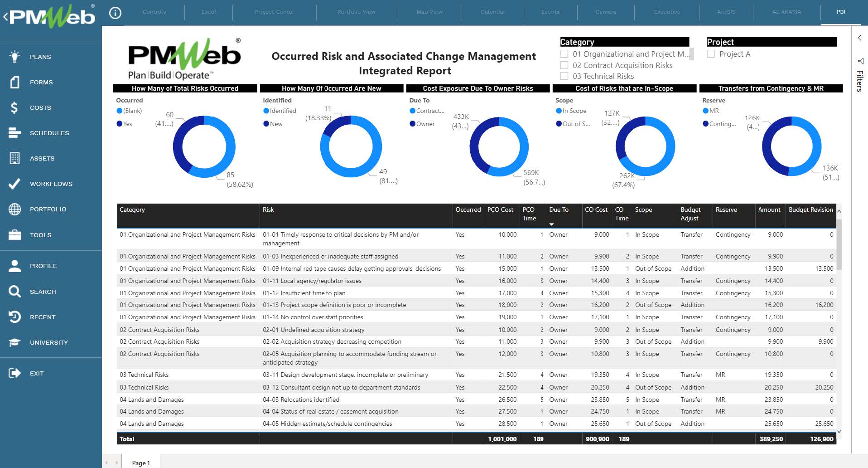
Task: Switch to the Map View tab
Action: 429,12
